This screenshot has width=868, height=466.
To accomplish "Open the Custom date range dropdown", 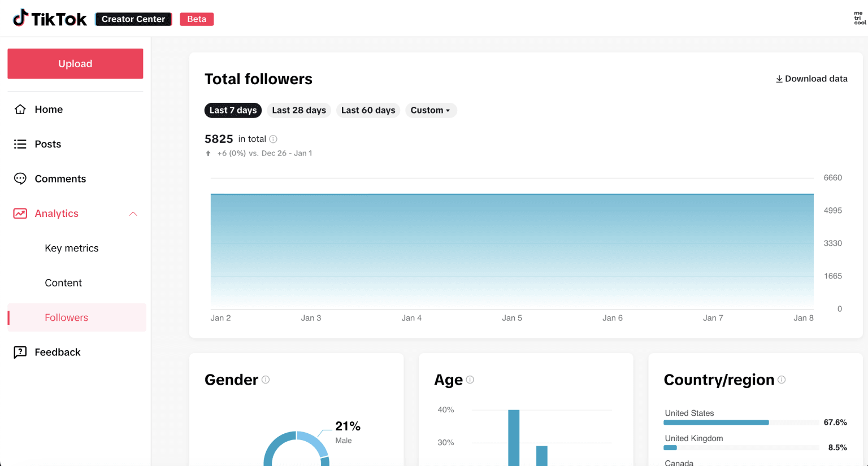I will (431, 110).
